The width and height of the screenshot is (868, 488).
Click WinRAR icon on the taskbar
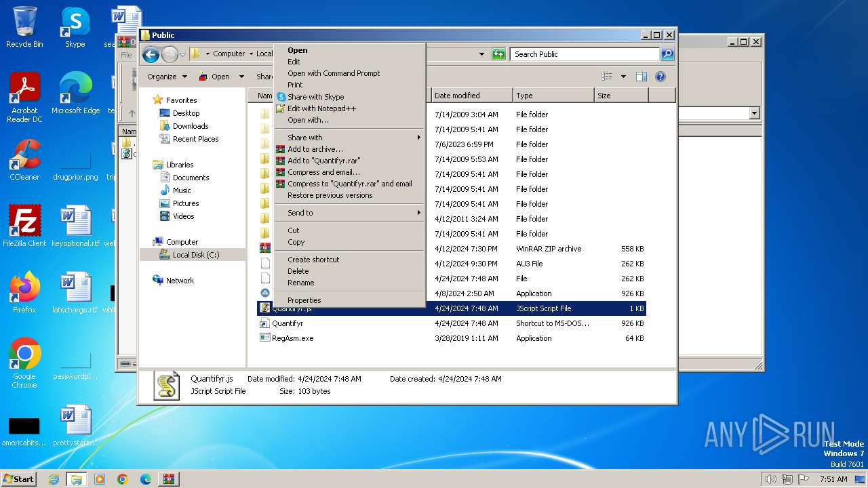(x=168, y=479)
